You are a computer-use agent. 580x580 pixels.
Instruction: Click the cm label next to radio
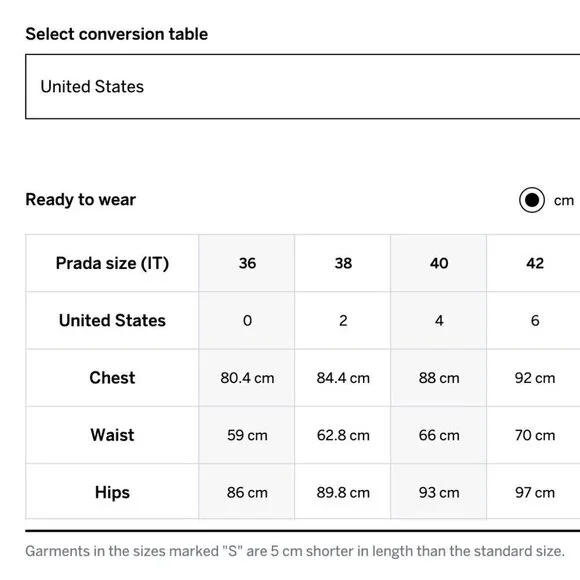pyautogui.click(x=564, y=201)
